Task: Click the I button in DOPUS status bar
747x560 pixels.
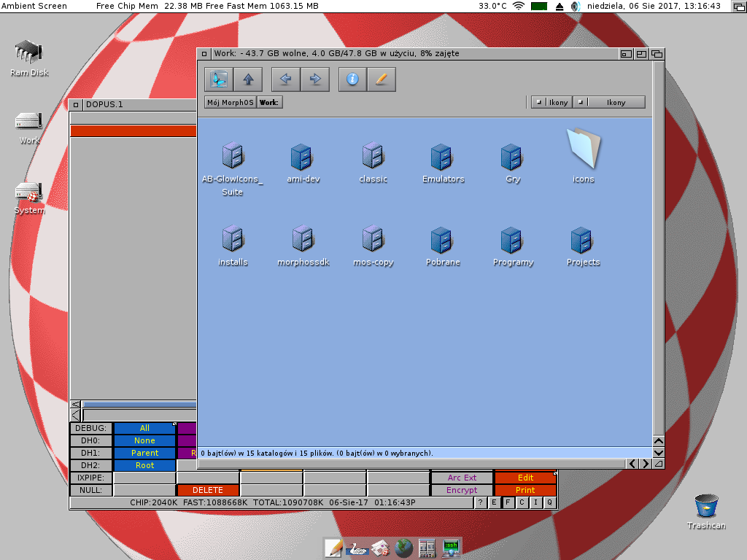Action: coord(535,502)
